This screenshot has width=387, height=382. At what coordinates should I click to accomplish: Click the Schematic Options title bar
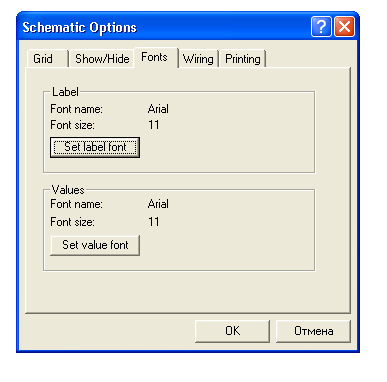coord(163,27)
